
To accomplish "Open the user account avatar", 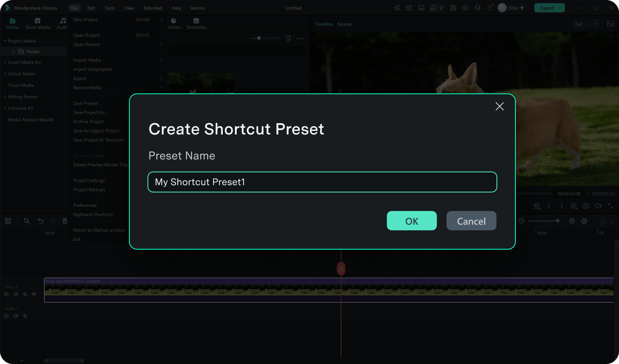I will click(502, 8).
